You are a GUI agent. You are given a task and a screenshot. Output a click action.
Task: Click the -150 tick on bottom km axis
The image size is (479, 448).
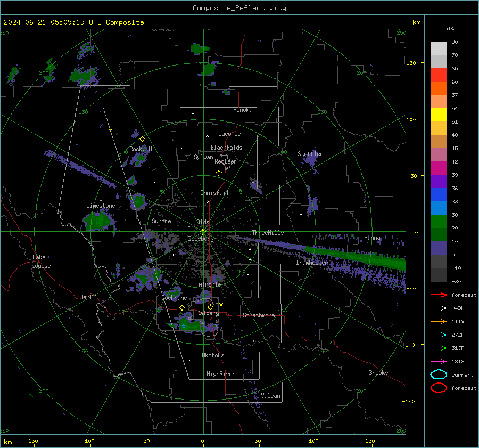click(31, 441)
